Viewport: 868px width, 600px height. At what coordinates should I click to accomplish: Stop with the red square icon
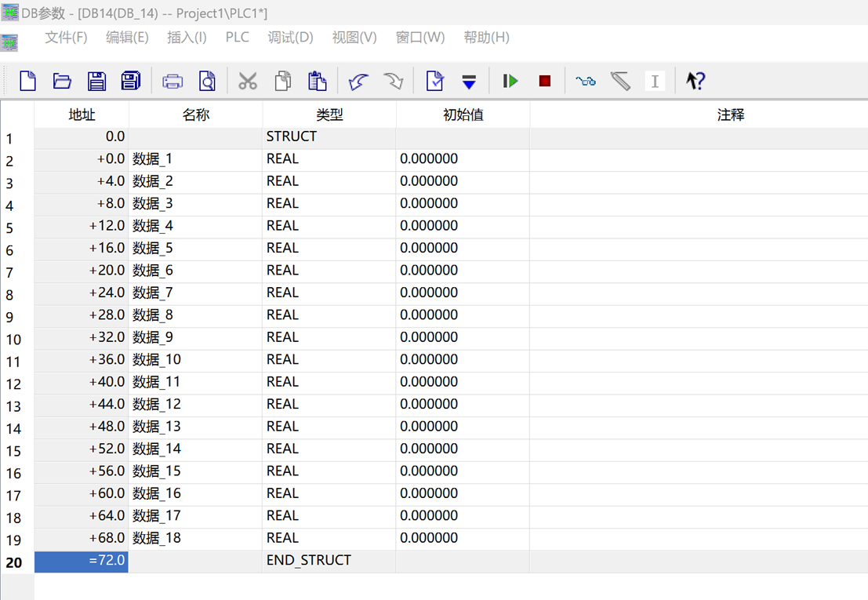(x=545, y=82)
